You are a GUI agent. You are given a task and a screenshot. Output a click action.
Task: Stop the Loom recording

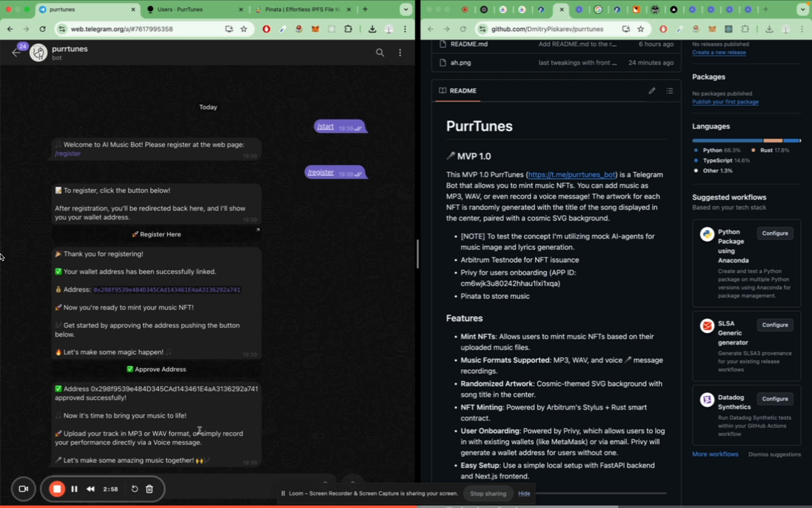(x=57, y=489)
